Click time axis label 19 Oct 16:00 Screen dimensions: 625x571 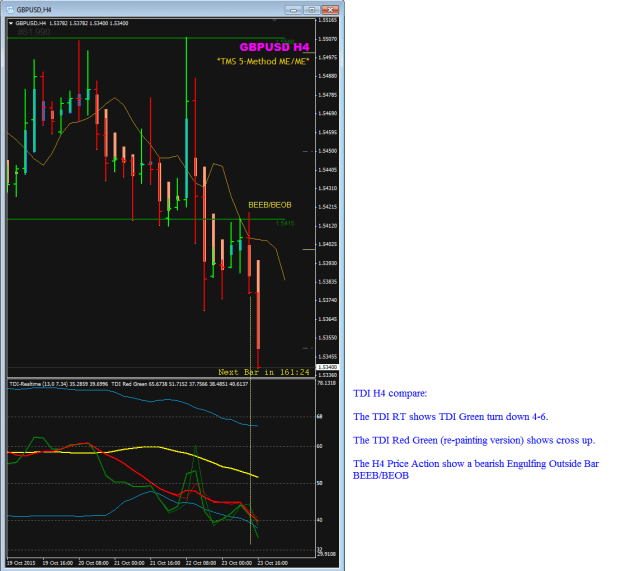[58, 563]
